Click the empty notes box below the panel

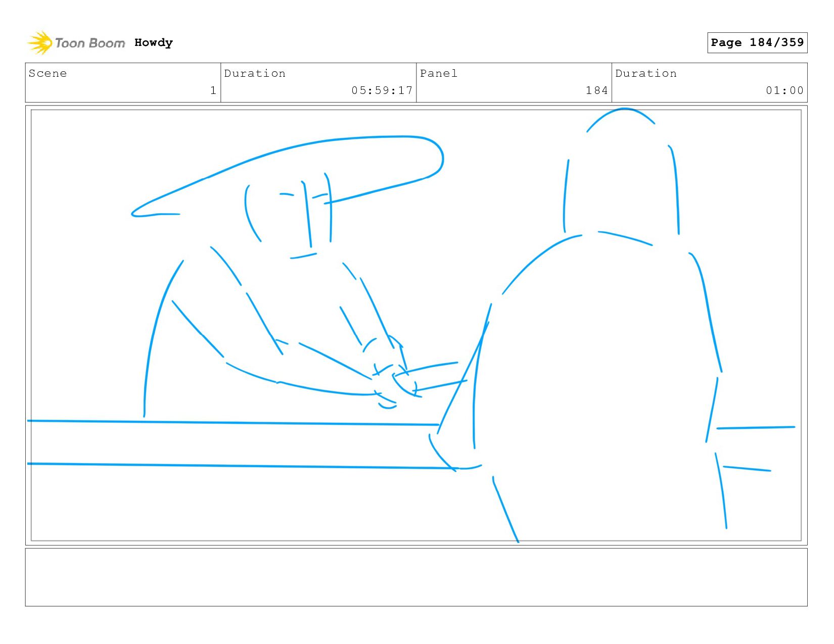pyautogui.click(x=416, y=577)
